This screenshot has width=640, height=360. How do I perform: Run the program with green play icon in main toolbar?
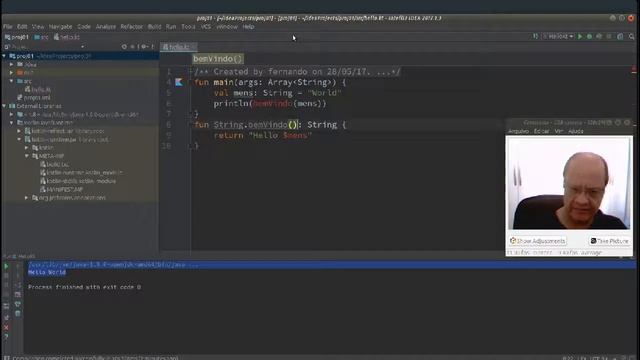(580, 37)
